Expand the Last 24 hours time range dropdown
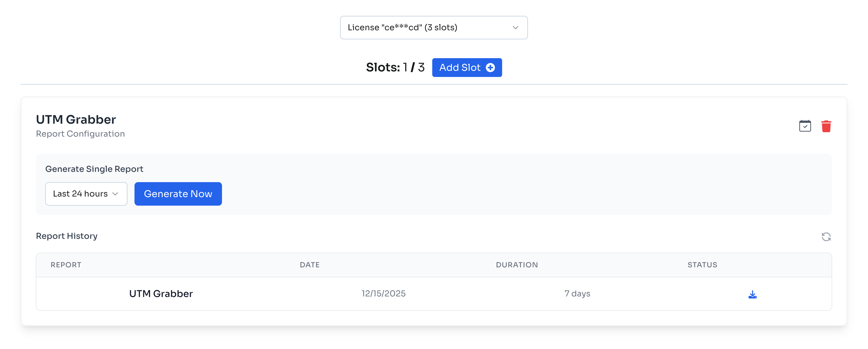 86,194
